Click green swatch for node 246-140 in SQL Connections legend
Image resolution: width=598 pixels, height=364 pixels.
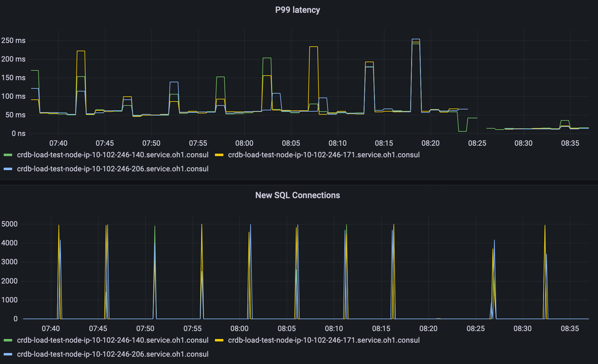click(x=8, y=340)
